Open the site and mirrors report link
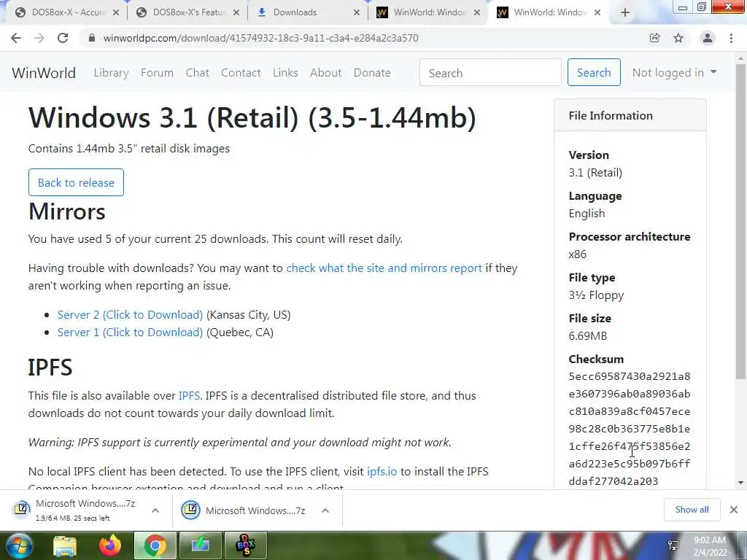 click(x=384, y=268)
